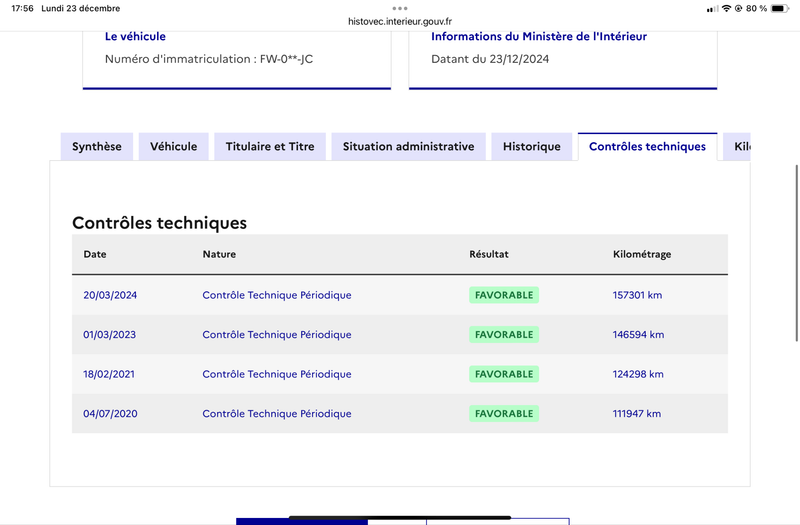Image resolution: width=800 pixels, height=525 pixels.
Task: Click the Date column header
Action: tap(95, 254)
